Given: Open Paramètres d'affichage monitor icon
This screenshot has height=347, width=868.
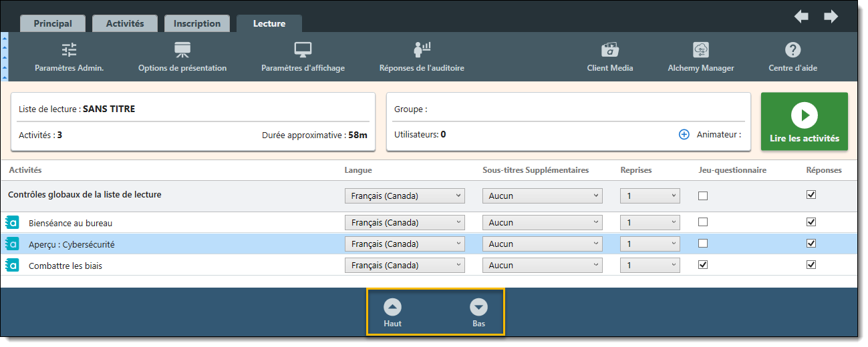Looking at the screenshot, I should tap(303, 50).
